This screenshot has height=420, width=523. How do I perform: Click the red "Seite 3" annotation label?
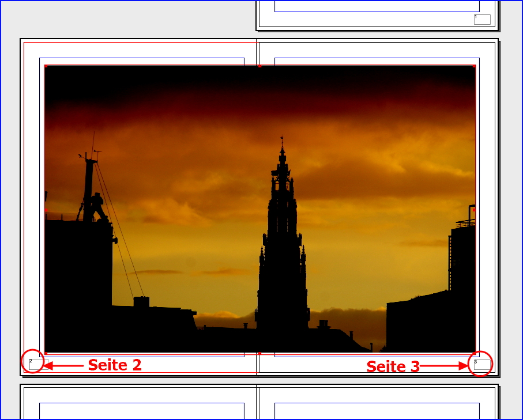tap(393, 366)
